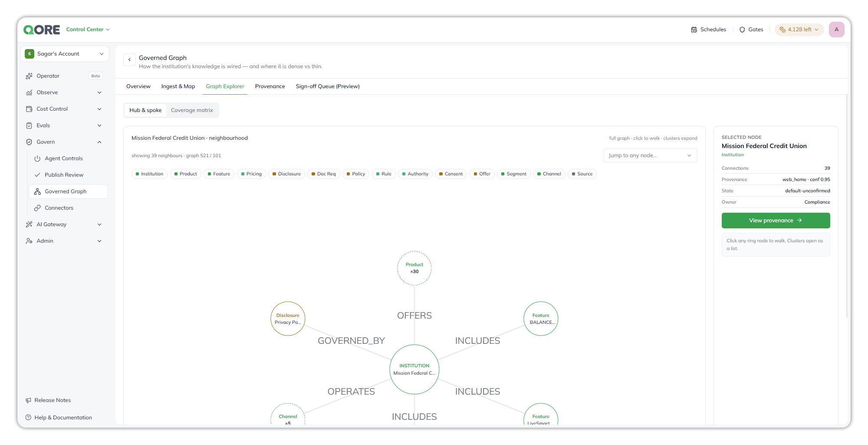Click the Feature BALANCE... node
Screen dimensions: 868x445
click(541, 319)
